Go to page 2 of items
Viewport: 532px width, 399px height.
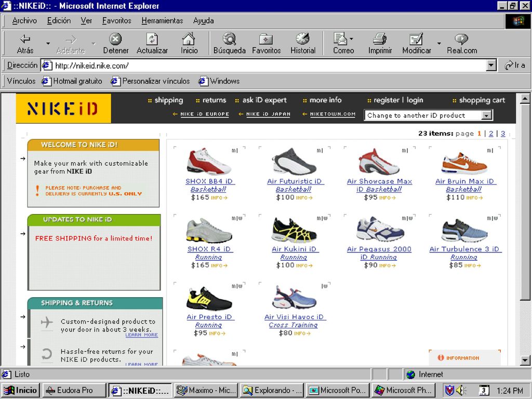(x=491, y=134)
